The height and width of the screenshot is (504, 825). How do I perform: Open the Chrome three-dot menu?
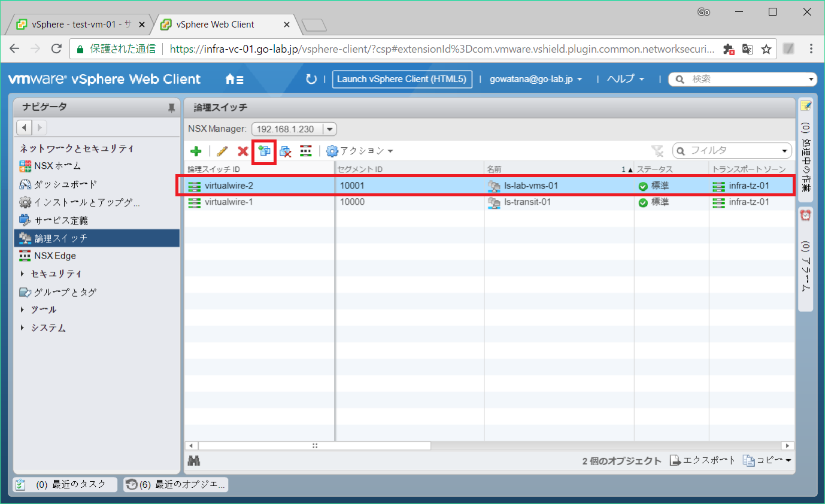[x=811, y=49]
